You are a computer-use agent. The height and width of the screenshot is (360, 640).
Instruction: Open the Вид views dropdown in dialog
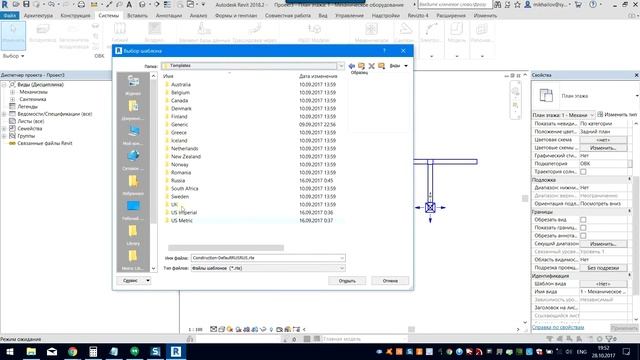[399, 66]
